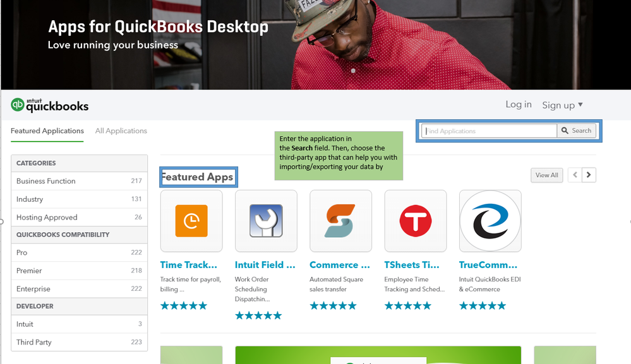Image resolution: width=631 pixels, height=364 pixels.
Task: Open the Intuit Field ... title link
Action: [265, 265]
